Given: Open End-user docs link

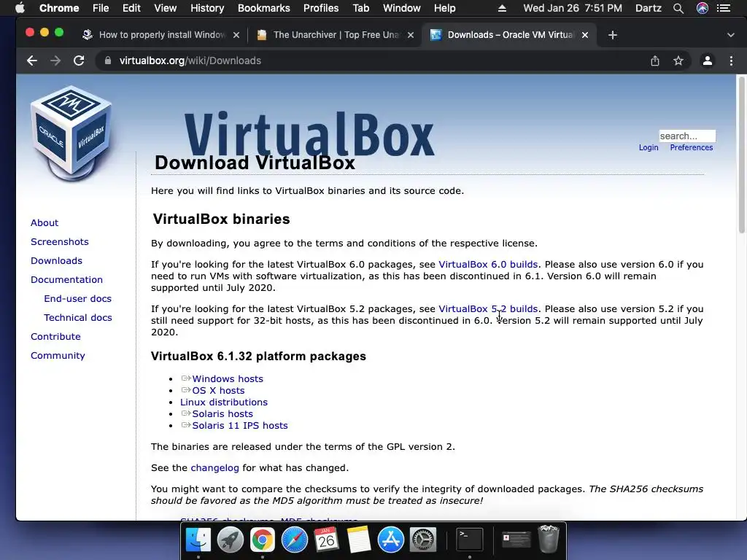Looking at the screenshot, I should pos(77,298).
